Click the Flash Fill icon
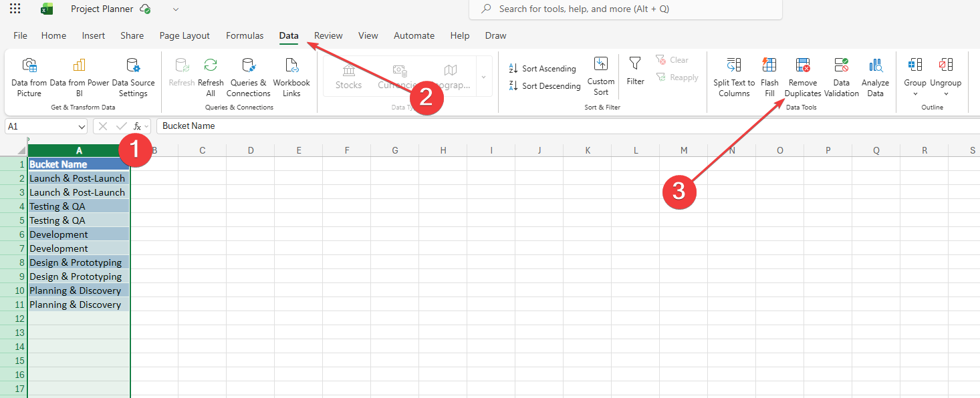The width and height of the screenshot is (980, 398). coord(769,65)
